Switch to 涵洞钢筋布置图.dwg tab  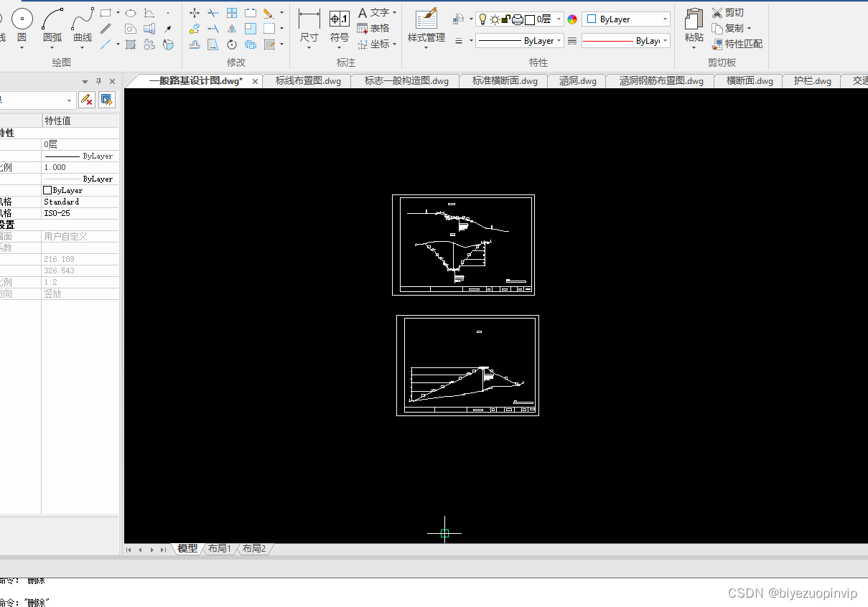662,81
